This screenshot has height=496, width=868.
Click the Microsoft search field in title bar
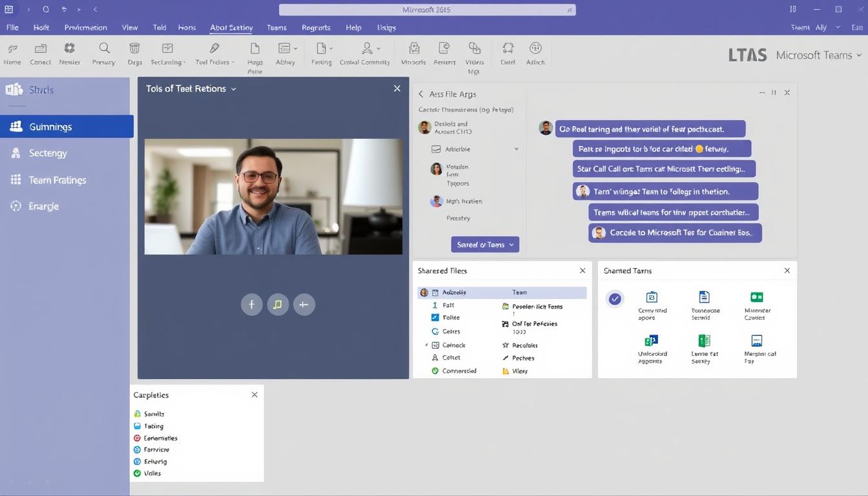tap(427, 10)
